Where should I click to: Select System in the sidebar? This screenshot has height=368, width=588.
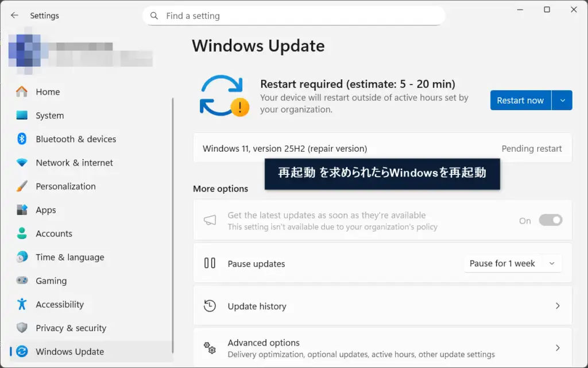[49, 116]
